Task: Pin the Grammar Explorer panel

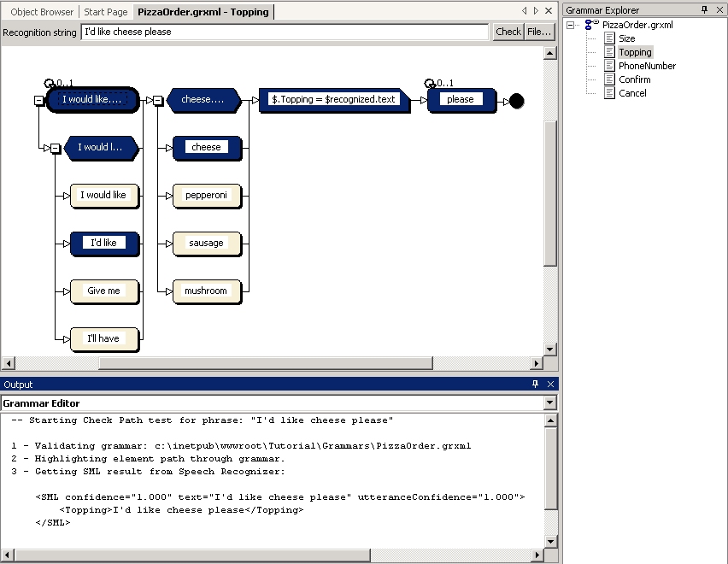Action: click(x=704, y=9)
